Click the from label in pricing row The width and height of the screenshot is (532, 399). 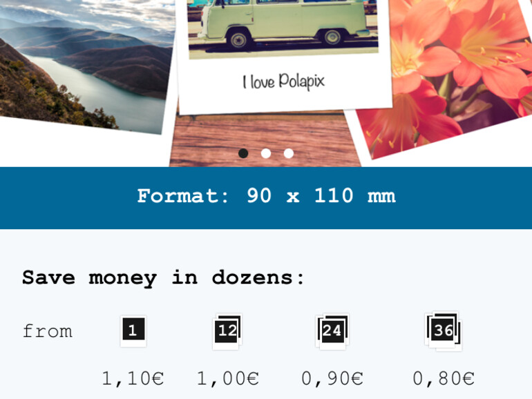click(48, 331)
